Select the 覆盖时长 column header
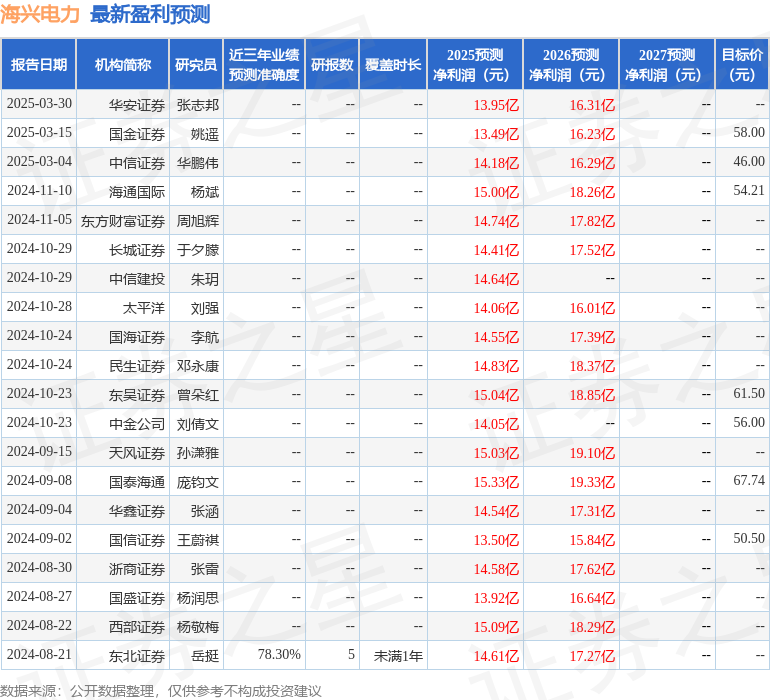 pyautogui.click(x=393, y=65)
